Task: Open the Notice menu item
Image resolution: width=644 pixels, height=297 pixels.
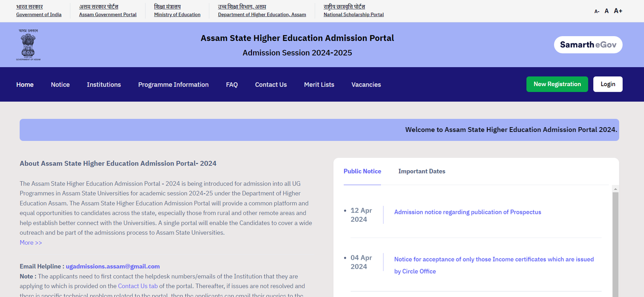Action: (60, 85)
